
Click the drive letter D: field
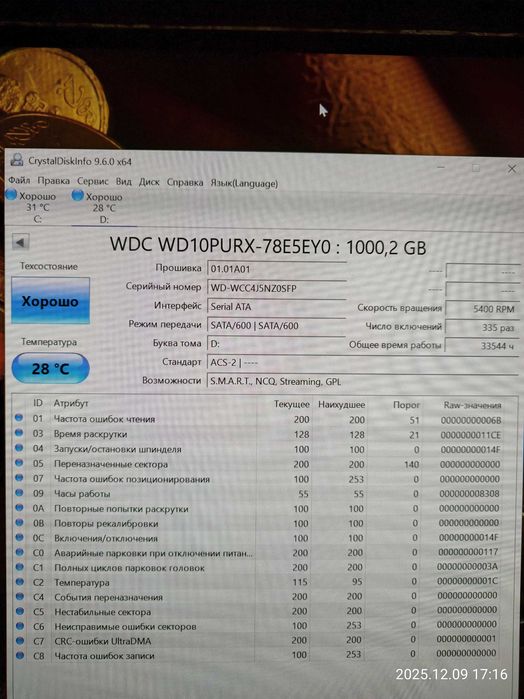point(276,344)
